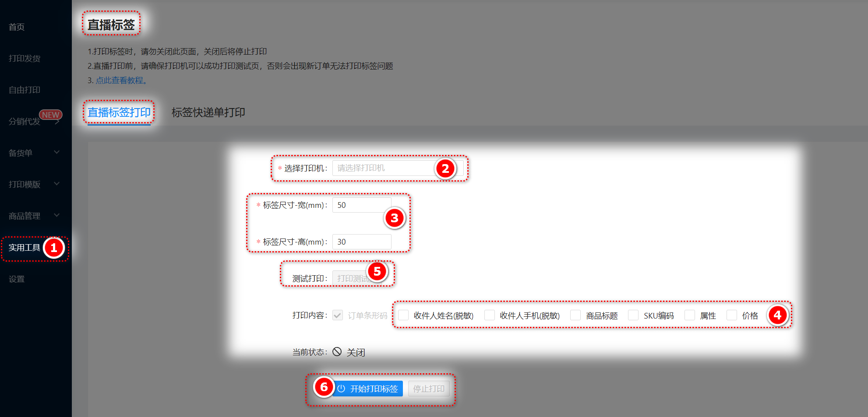Enable the 收件人手机(脱敏) checkbox
868x417 pixels.
(490, 315)
